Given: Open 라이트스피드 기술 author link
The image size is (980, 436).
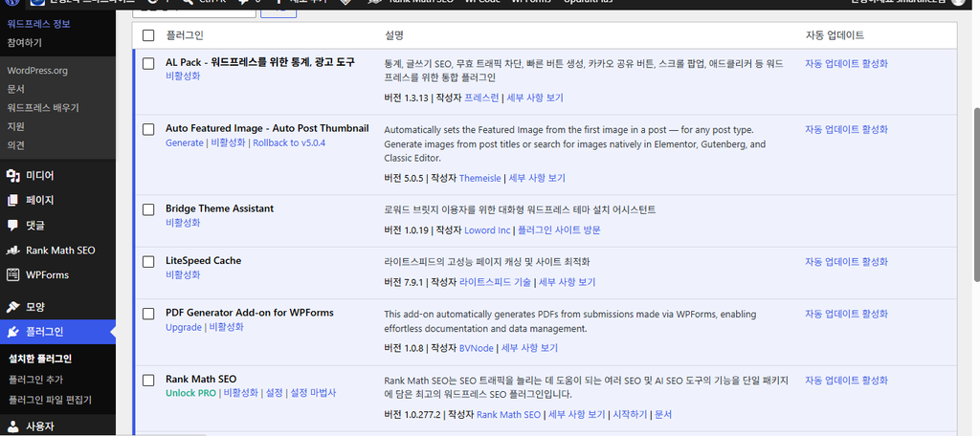Looking at the screenshot, I should pos(495,282).
